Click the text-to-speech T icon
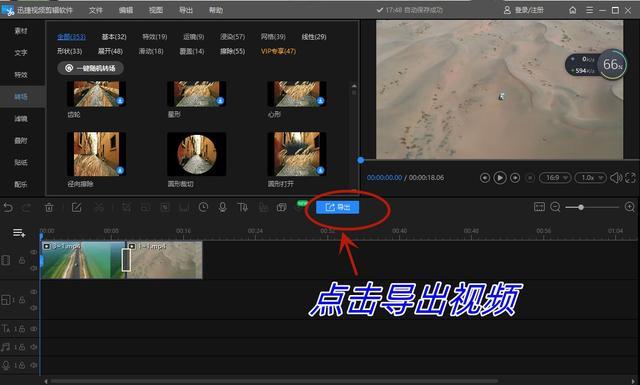The image size is (640, 385). click(x=242, y=207)
